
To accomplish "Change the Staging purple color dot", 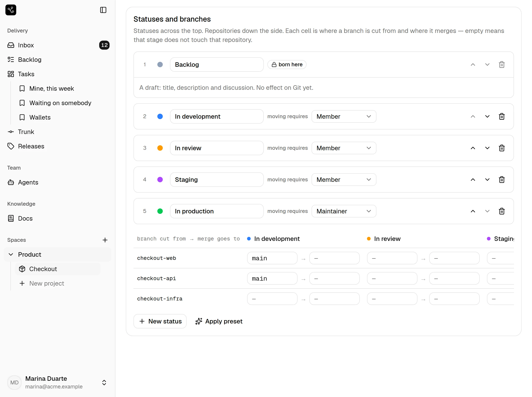I will (160, 180).
